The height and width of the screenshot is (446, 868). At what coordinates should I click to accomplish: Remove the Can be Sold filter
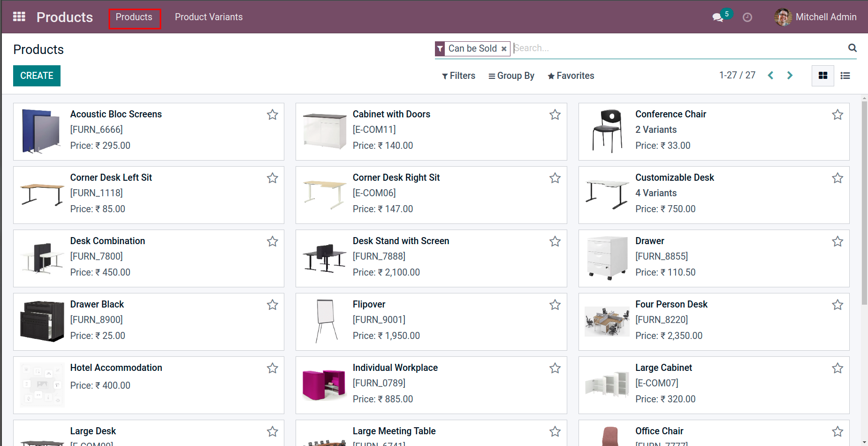pos(504,49)
